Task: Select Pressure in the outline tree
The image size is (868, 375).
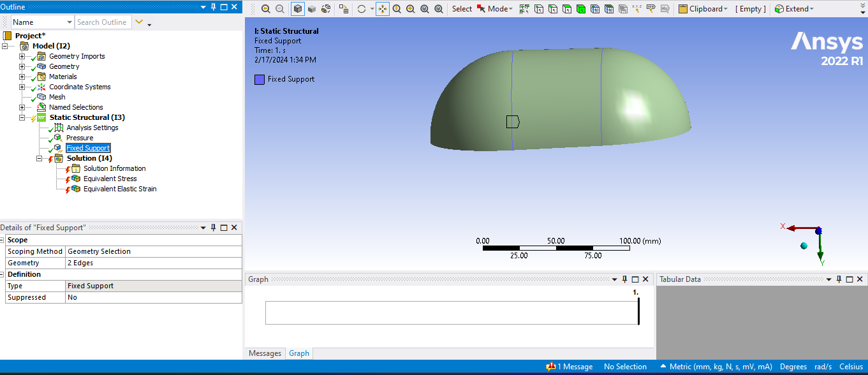Action: tap(80, 138)
